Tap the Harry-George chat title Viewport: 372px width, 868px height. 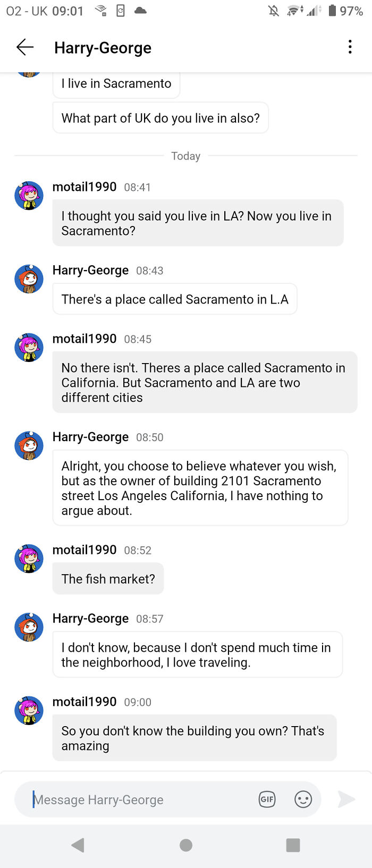click(103, 48)
